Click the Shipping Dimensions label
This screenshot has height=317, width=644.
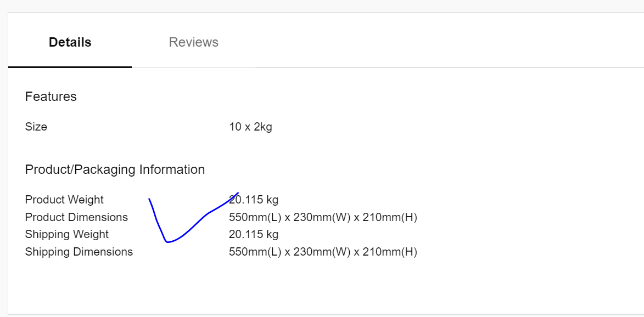(x=79, y=251)
